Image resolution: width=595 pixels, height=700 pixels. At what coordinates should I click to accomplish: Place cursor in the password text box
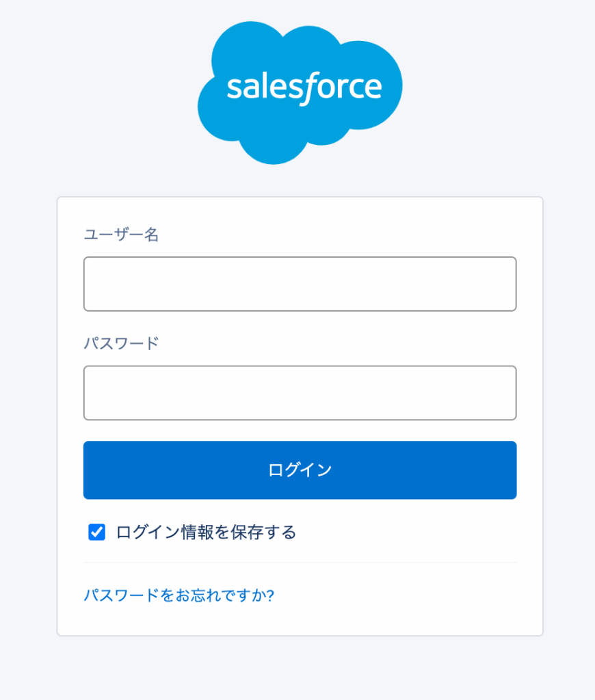[300, 393]
